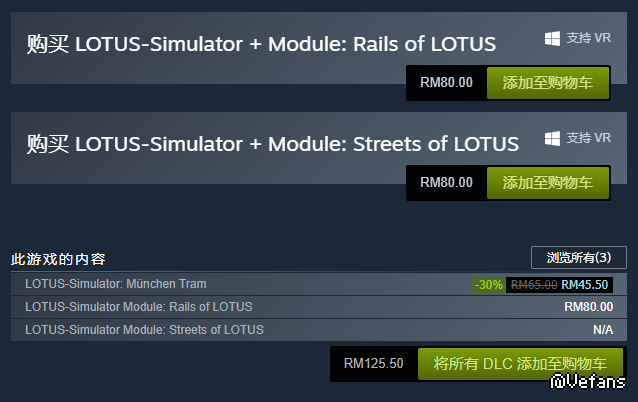
Task: Click the -30% discount badge
Action: click(x=489, y=285)
